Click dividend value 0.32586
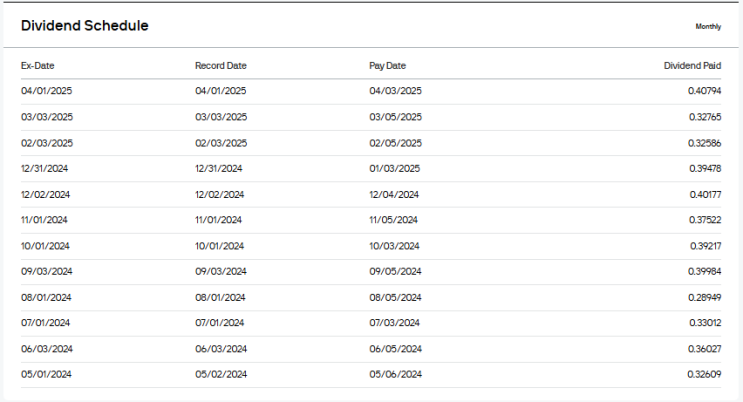 [x=705, y=143]
